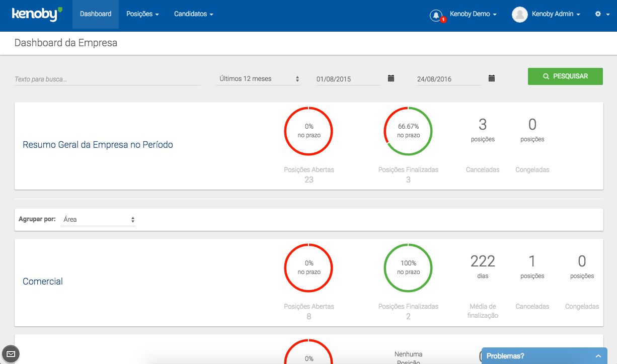Image resolution: width=617 pixels, height=364 pixels.
Task: Open the Posições menu
Action: pyautogui.click(x=142, y=14)
